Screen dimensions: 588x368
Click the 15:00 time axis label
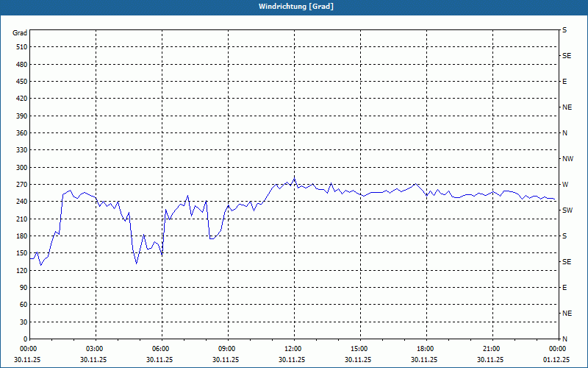pos(360,349)
